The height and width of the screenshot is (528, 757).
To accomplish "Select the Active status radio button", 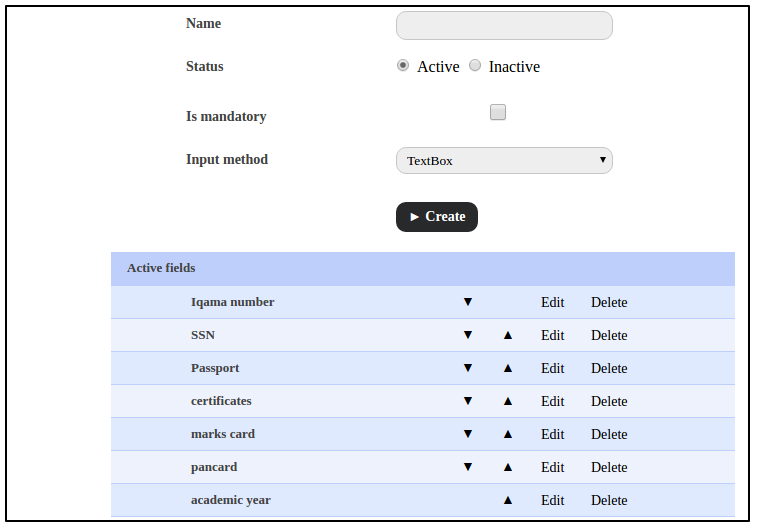I will (403, 66).
